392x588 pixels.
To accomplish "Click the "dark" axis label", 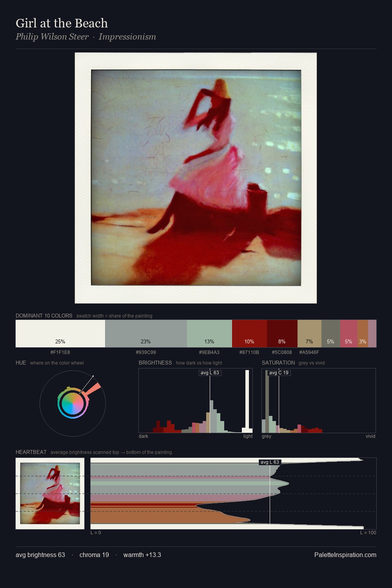I will click(143, 436).
